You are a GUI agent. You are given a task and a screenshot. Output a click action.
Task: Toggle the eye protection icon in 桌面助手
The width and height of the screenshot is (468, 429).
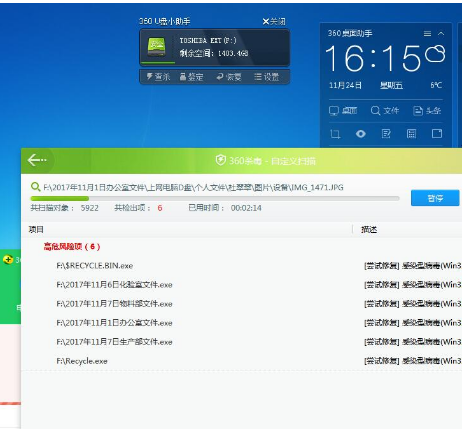tap(361, 134)
